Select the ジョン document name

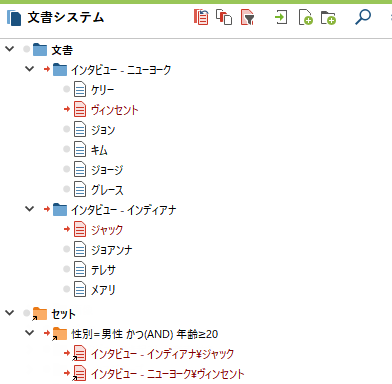tap(103, 130)
